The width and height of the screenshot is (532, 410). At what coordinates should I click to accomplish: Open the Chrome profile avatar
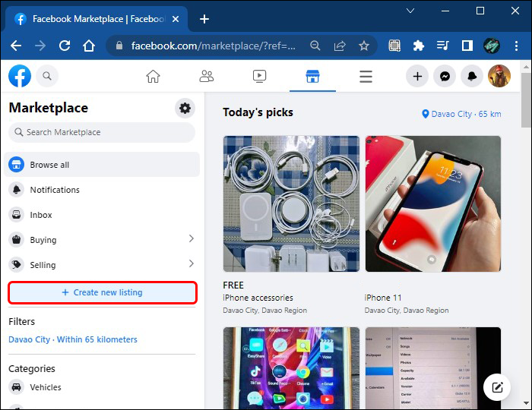point(492,46)
